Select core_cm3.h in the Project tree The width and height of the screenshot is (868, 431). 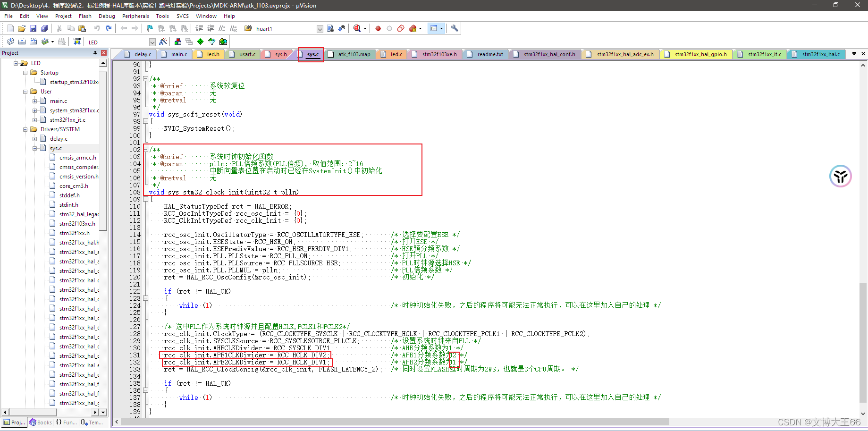[x=74, y=186]
